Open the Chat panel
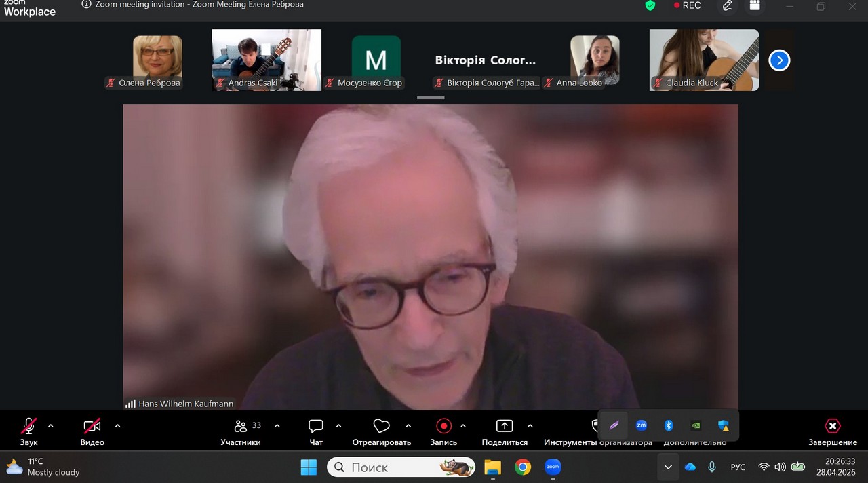Viewport: 868px width, 483px height. (316, 431)
